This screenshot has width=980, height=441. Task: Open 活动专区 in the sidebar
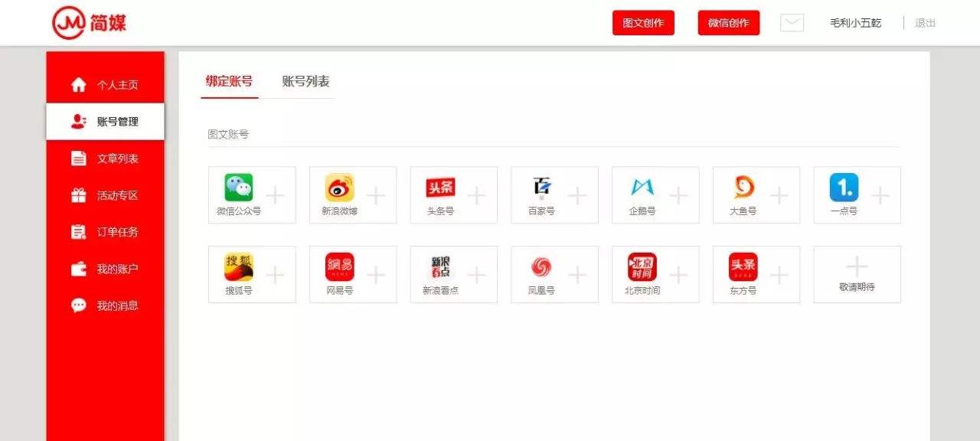pyautogui.click(x=105, y=195)
